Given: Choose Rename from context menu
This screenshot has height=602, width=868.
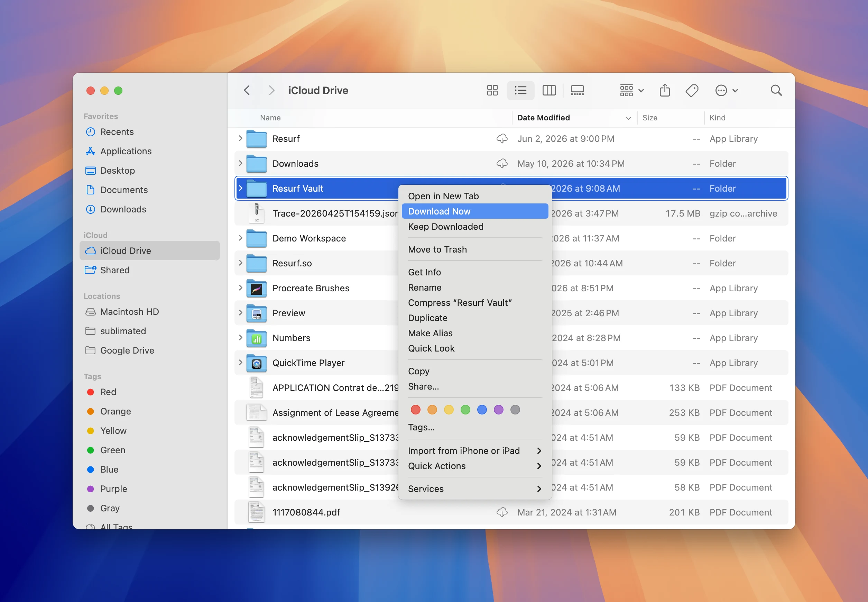Looking at the screenshot, I should tap(475, 288).
